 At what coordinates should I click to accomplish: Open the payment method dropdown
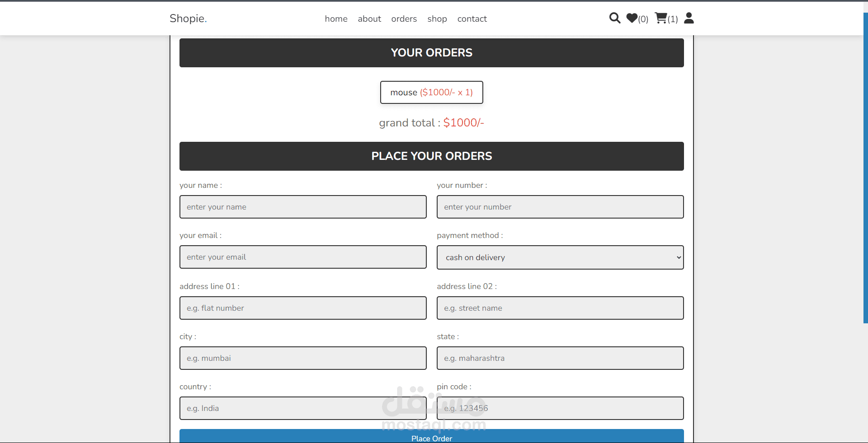(x=560, y=257)
